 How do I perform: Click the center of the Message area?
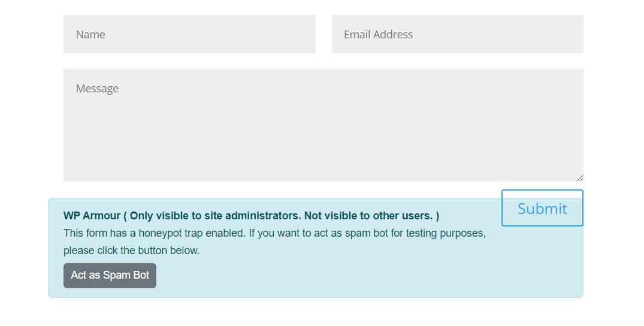click(x=323, y=125)
